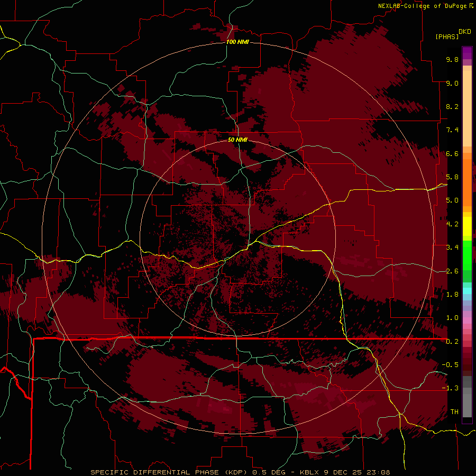Click the 5.8 legend value
The height and width of the screenshot is (476, 476).
[x=452, y=177]
